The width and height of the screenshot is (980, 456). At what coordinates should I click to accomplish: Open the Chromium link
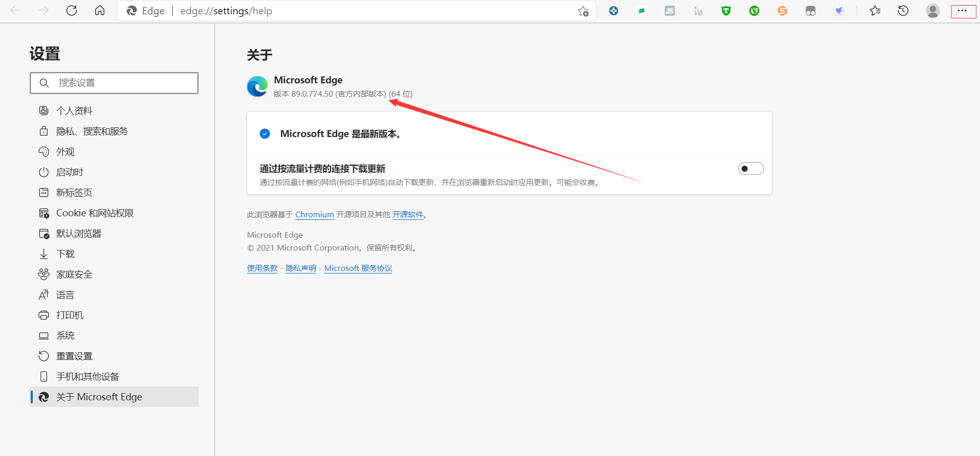point(314,215)
